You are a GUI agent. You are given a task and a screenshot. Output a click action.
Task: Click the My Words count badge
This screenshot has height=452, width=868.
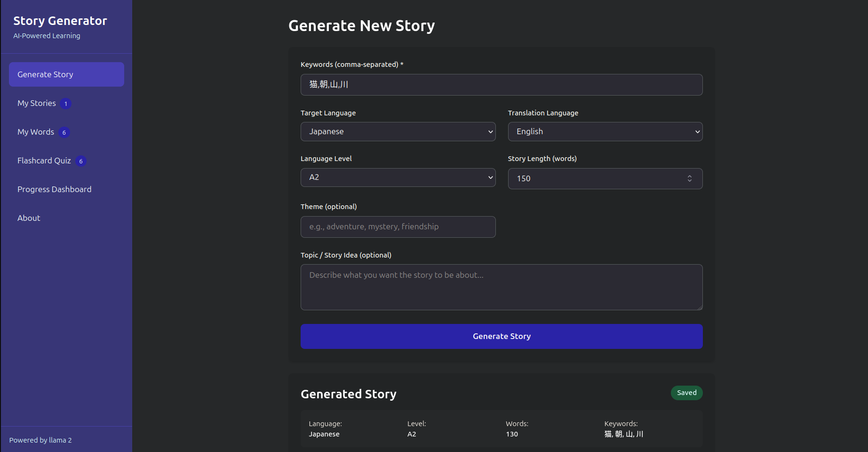pos(64,132)
